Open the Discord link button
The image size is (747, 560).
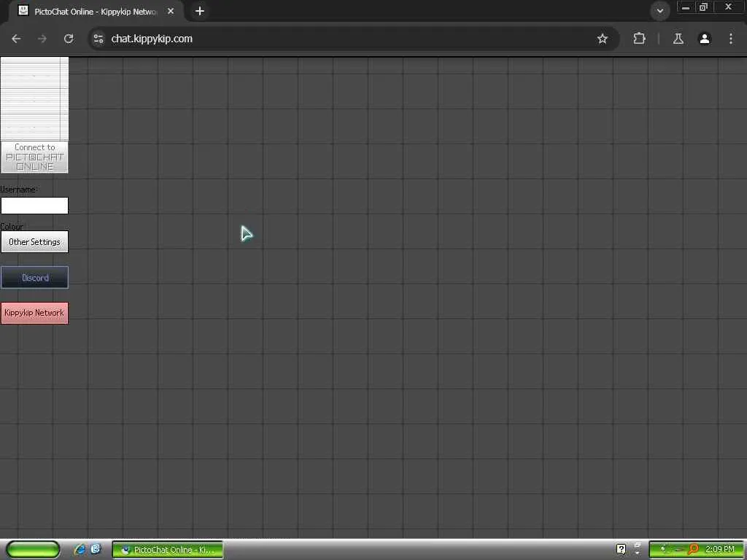pyautogui.click(x=34, y=278)
